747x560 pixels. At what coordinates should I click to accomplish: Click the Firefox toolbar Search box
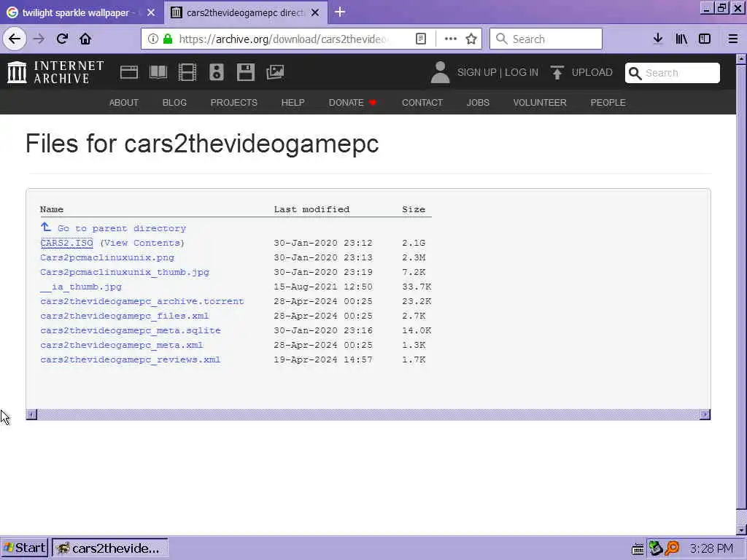click(x=546, y=39)
